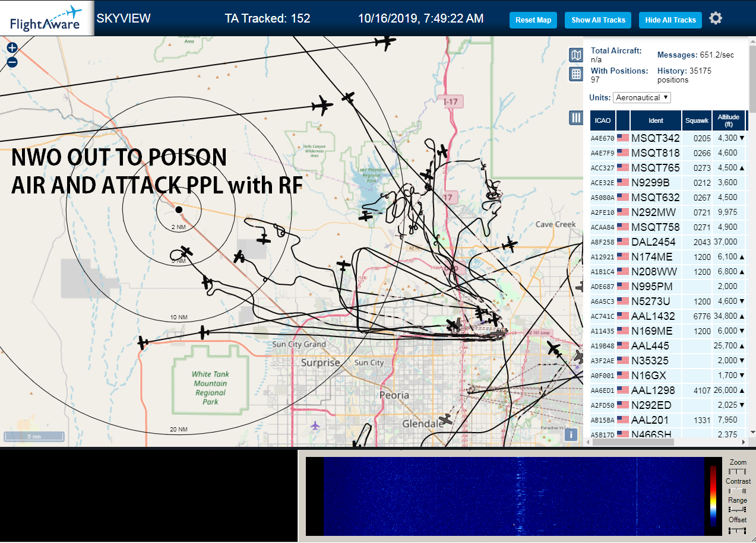Image resolution: width=756 pixels, height=543 pixels.
Task: Sort table by ICAO column
Action: pyautogui.click(x=602, y=120)
